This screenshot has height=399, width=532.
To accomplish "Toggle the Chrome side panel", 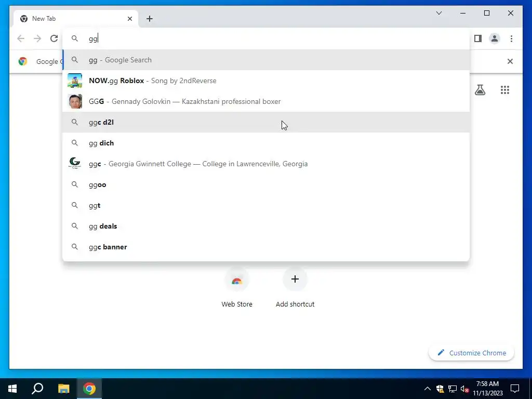I will [478, 38].
